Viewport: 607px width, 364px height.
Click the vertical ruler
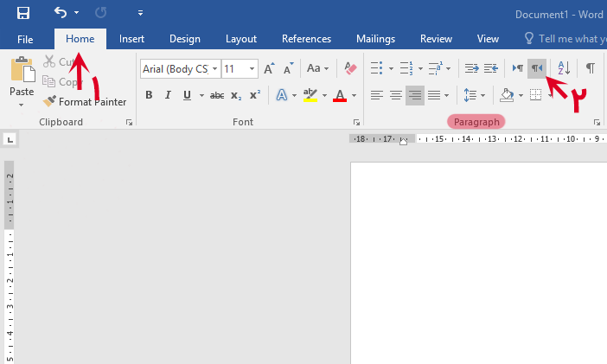[x=10, y=261]
